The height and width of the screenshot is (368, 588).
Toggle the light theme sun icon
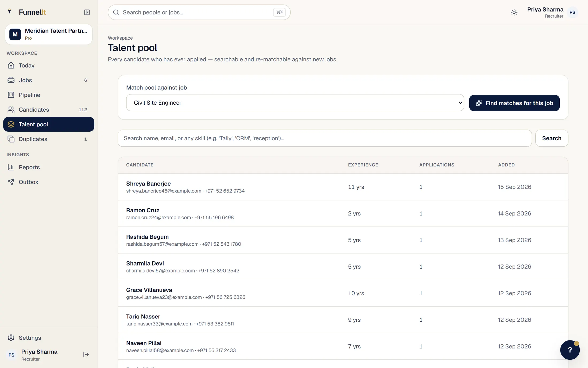pos(514,12)
